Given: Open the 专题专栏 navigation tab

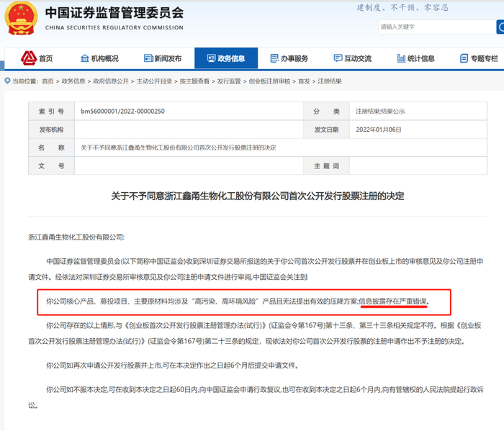Looking at the screenshot, I should pos(479,58).
